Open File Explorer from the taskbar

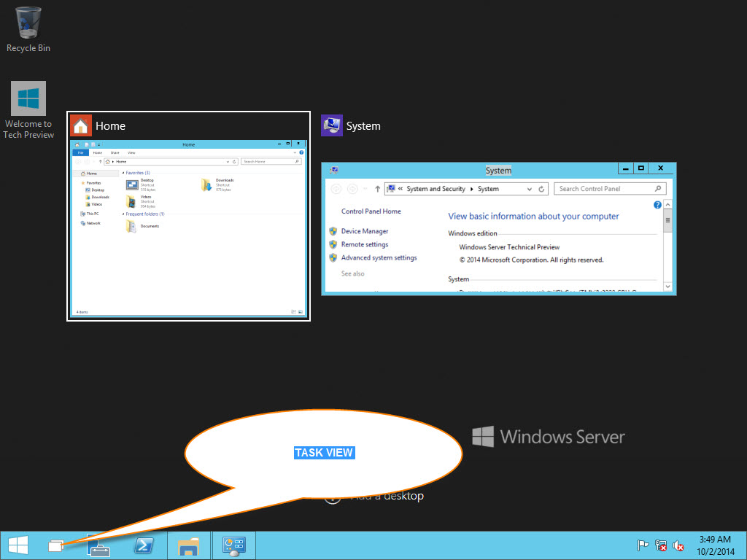coord(188,545)
